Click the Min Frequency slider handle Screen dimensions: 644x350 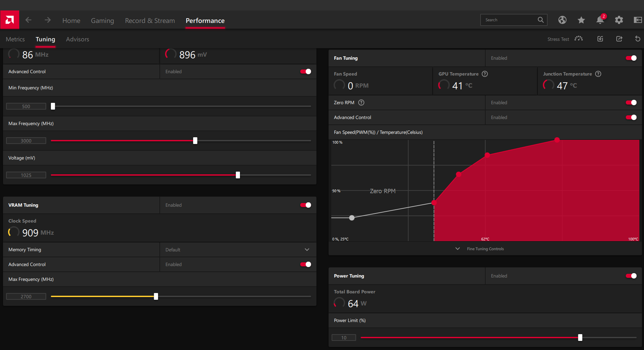[x=53, y=106]
